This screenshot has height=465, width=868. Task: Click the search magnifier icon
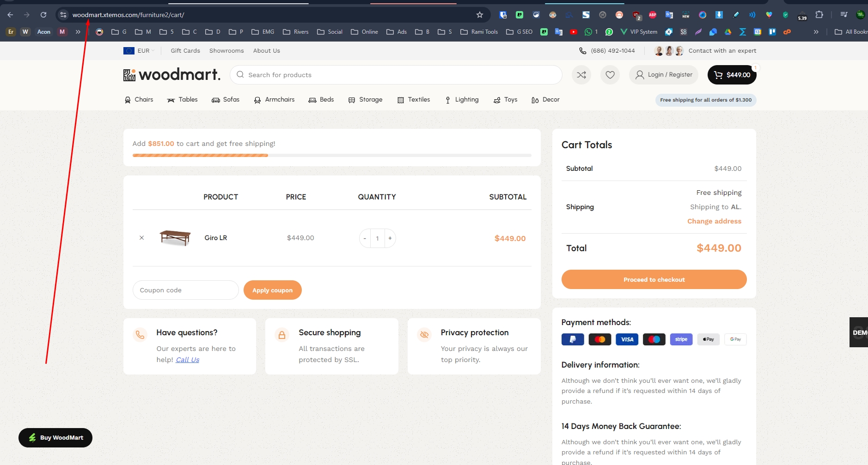(x=240, y=74)
